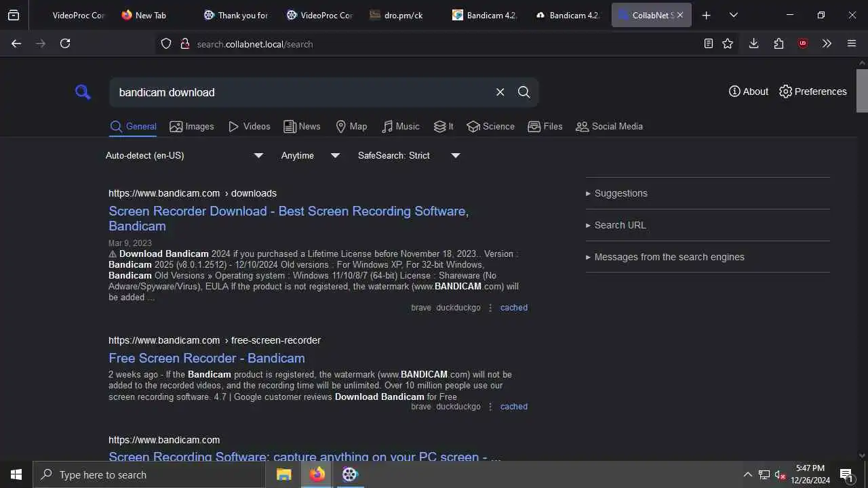Screen dimensions: 868x488
Task: Click the address bar URL
Action: pyautogui.click(x=255, y=44)
